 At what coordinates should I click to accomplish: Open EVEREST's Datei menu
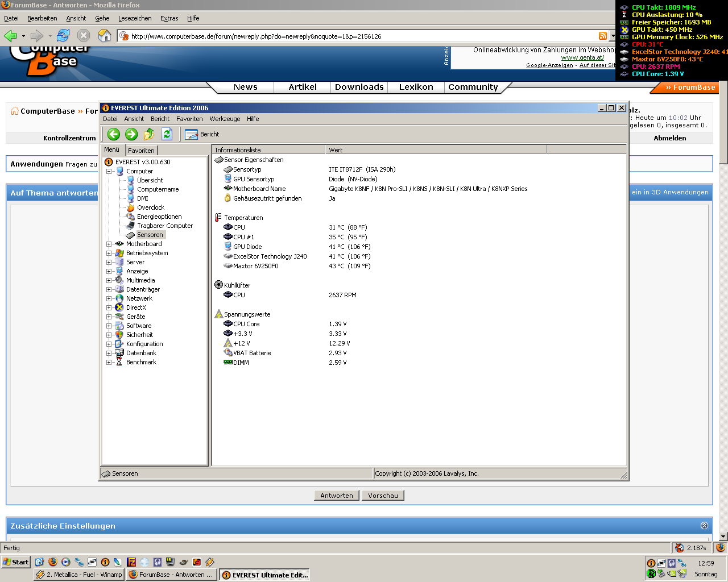[110, 119]
